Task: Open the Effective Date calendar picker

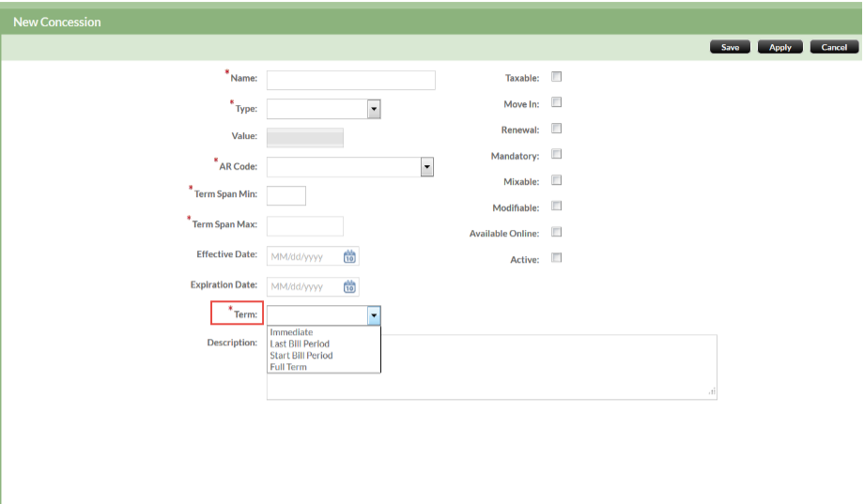Action: point(349,256)
